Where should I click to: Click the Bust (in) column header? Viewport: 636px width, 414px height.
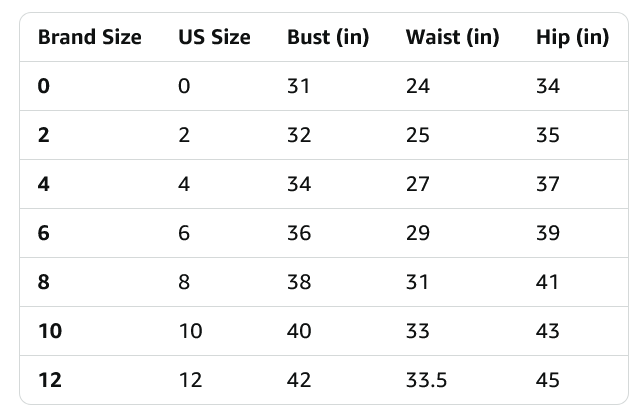point(328,38)
